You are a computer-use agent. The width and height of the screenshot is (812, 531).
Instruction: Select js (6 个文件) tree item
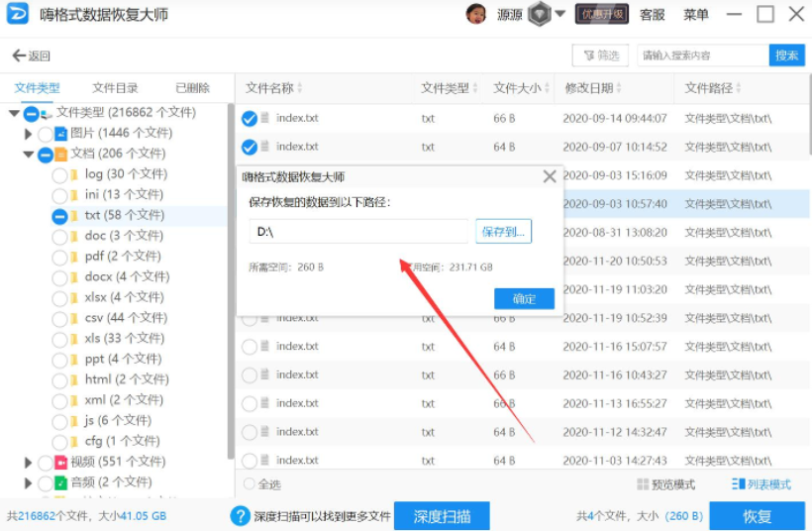[118, 421]
